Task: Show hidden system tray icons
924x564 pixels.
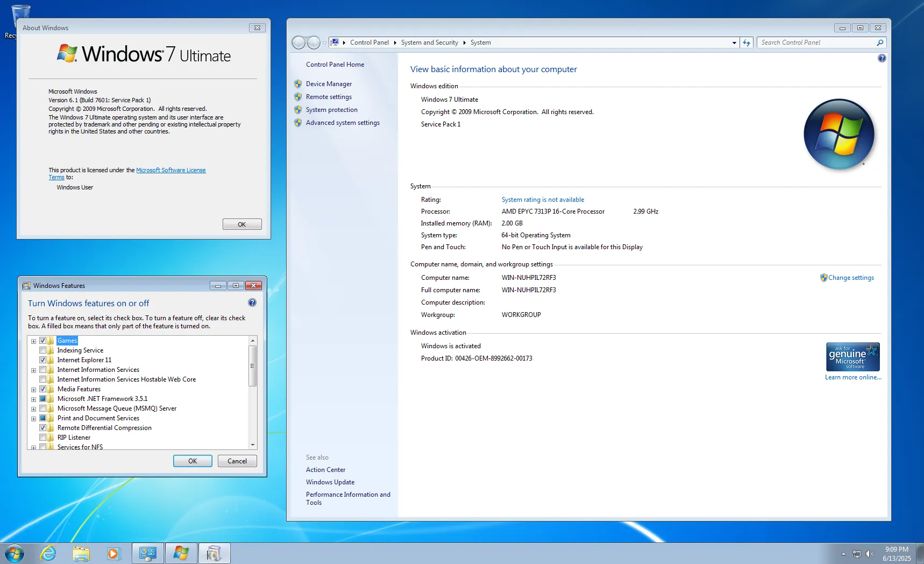Action: (843, 554)
